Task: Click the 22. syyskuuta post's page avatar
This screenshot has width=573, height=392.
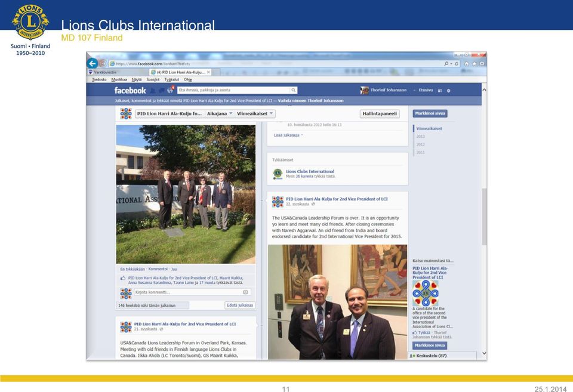Action: point(278,202)
